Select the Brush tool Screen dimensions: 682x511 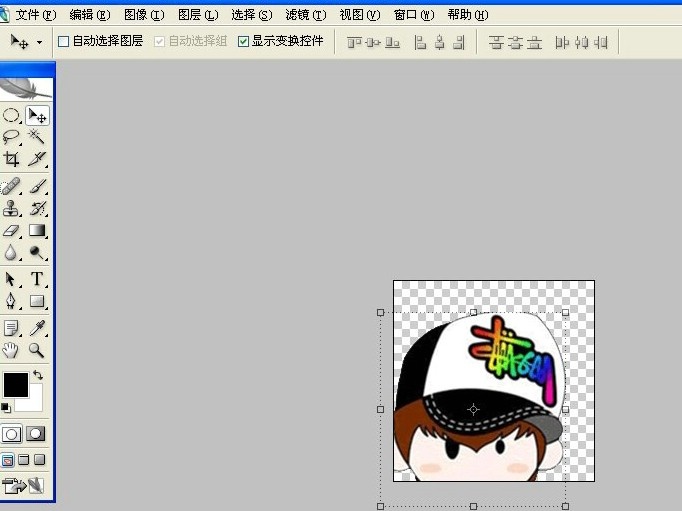37,187
